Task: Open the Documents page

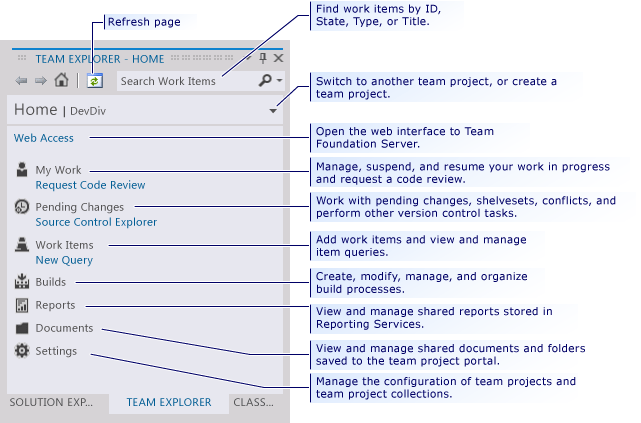Action: point(64,328)
